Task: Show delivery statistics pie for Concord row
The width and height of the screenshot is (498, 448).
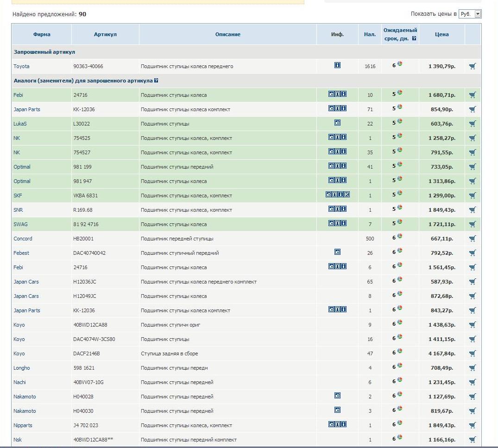Action: (x=400, y=236)
